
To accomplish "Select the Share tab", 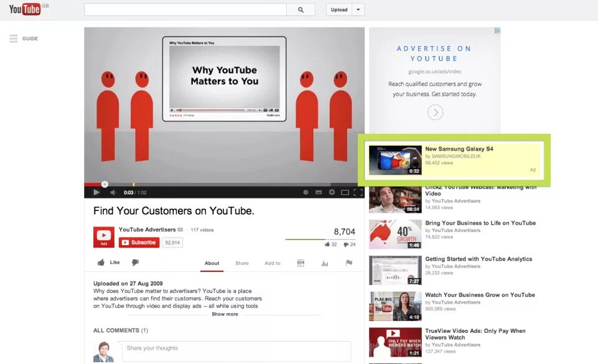I will click(242, 263).
